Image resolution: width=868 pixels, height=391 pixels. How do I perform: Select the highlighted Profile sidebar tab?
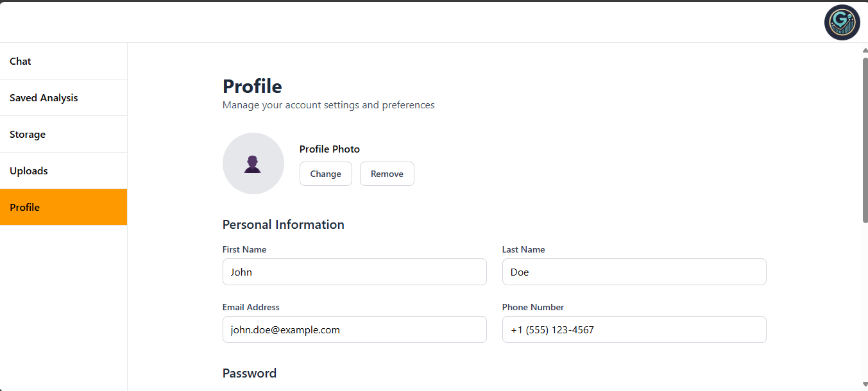(64, 208)
